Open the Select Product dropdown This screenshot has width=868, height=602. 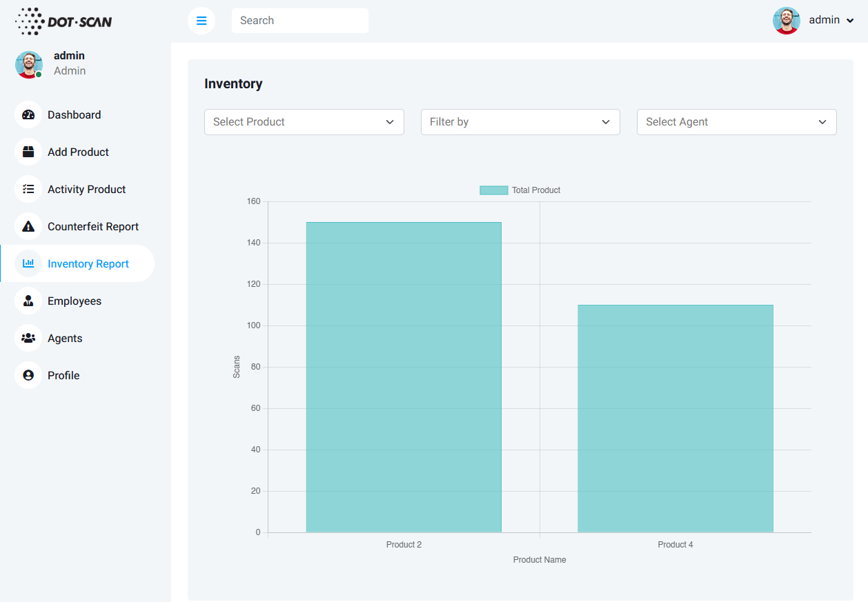click(x=304, y=122)
